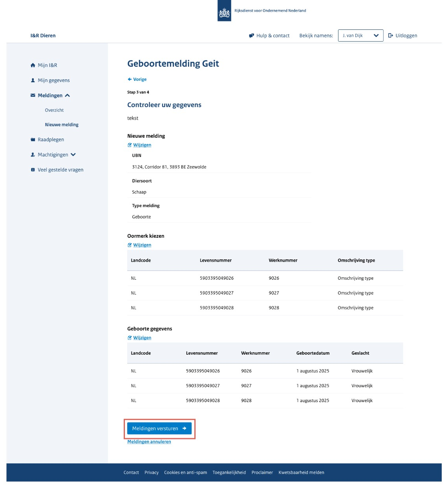Click Wijzigen link under Geboorte gegevens

(142, 338)
